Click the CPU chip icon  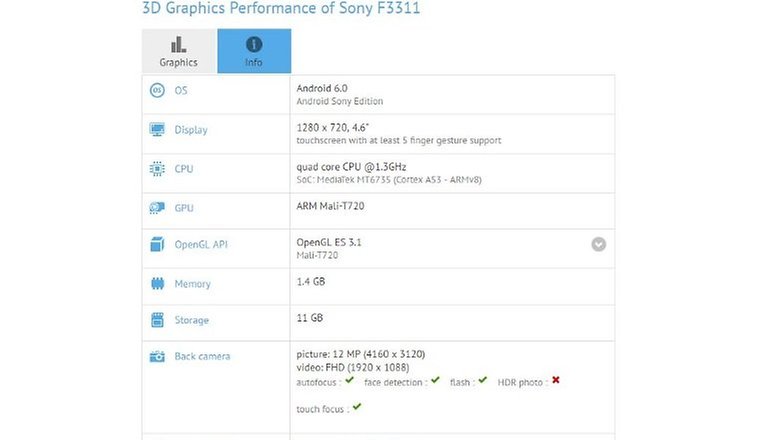157,169
